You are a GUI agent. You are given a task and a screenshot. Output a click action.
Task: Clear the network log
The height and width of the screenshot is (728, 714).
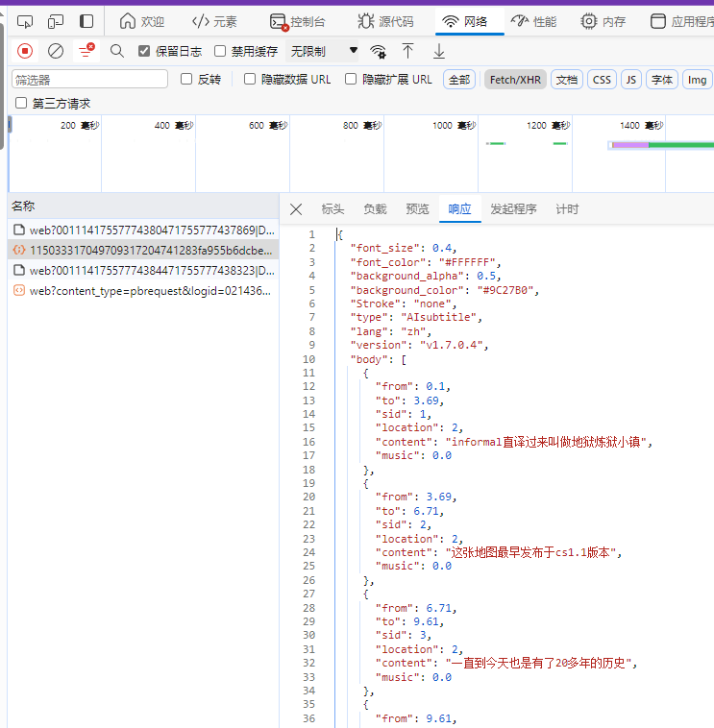pos(56,51)
